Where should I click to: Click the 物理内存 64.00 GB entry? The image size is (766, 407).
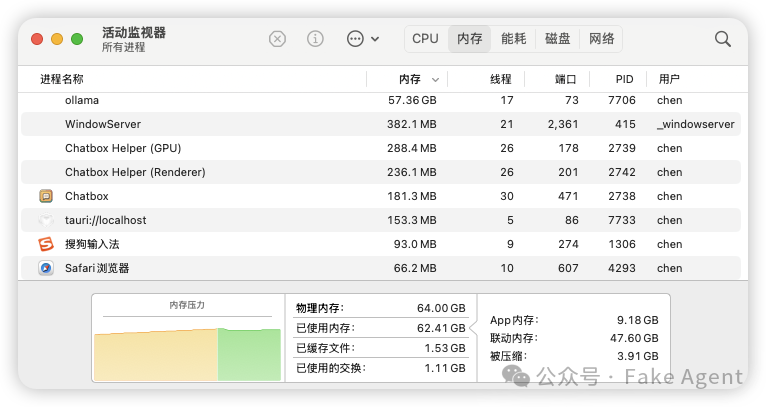[381, 308]
